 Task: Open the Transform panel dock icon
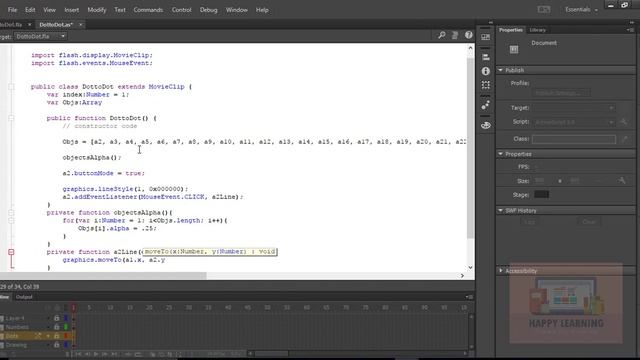(486, 85)
